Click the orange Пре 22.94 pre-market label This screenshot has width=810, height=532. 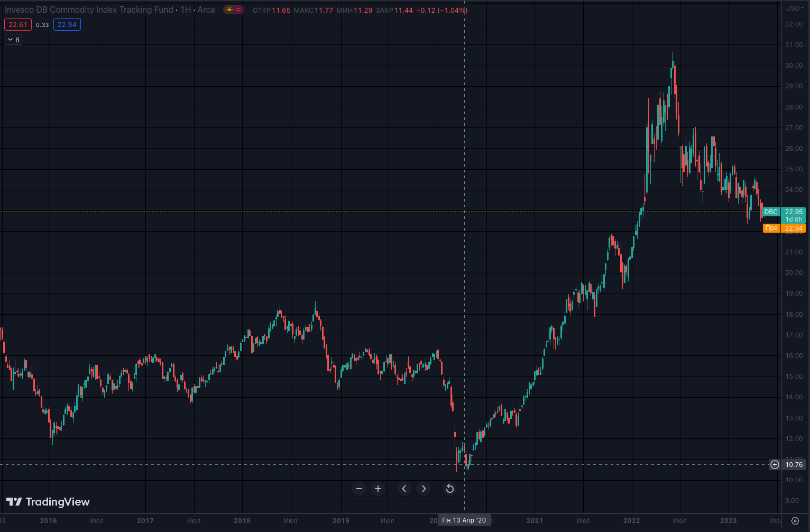[x=784, y=228]
